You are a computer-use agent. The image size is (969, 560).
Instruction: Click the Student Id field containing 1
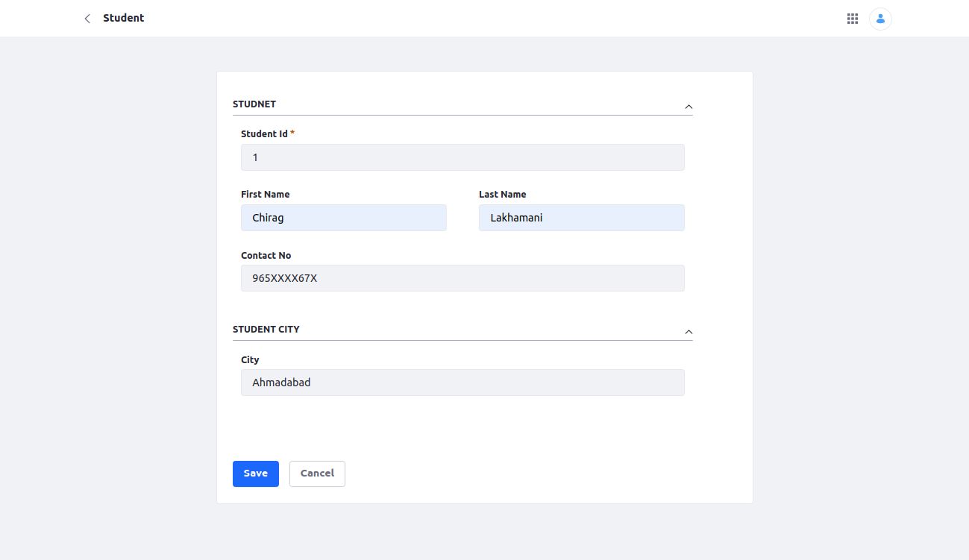coord(462,157)
